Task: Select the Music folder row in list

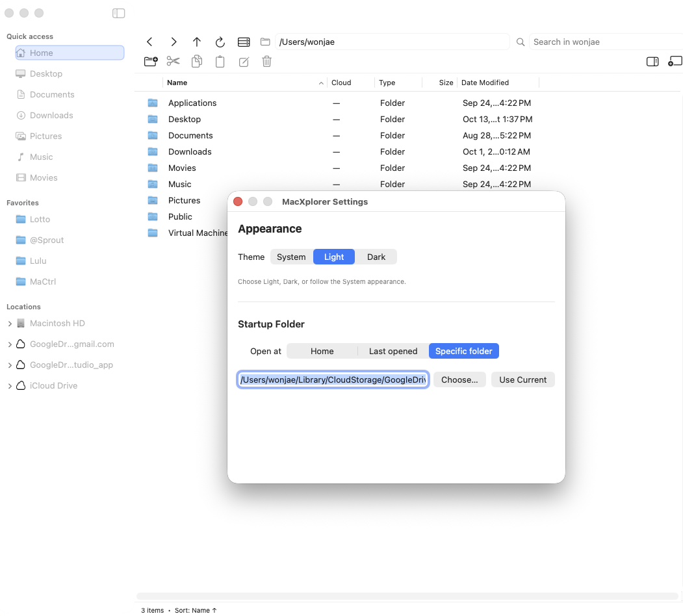Action: [341, 185]
